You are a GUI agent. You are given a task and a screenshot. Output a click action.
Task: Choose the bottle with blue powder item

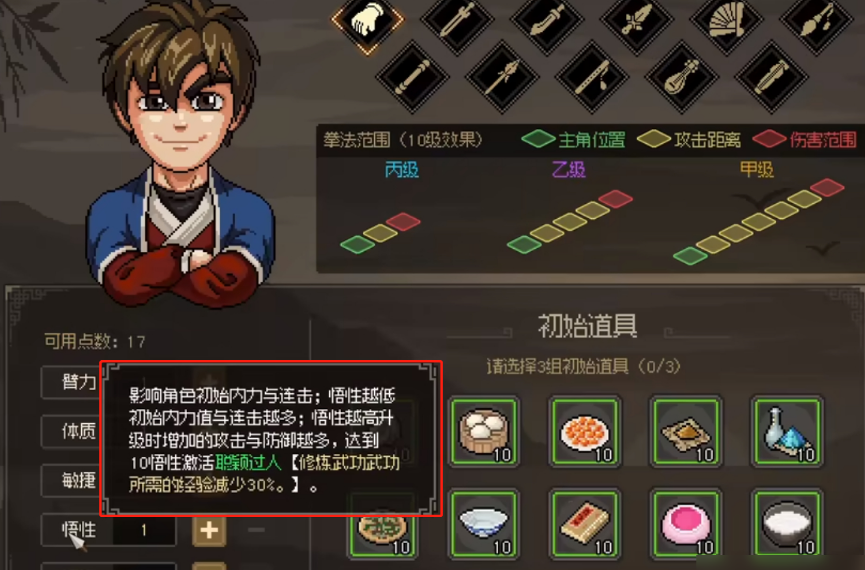pyautogui.click(x=787, y=431)
